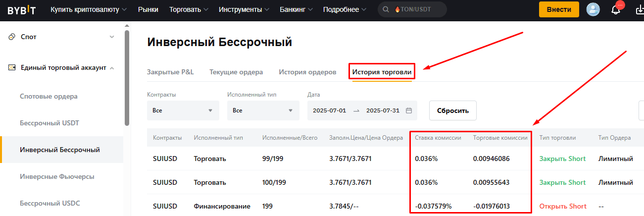Open the Контракты dropdown

pos(183,110)
